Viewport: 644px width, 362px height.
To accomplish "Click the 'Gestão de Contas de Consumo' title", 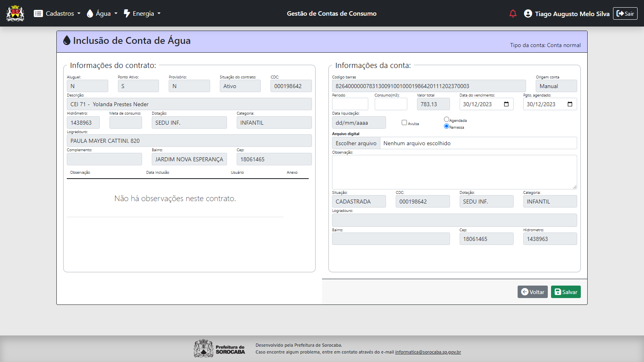I will click(332, 14).
